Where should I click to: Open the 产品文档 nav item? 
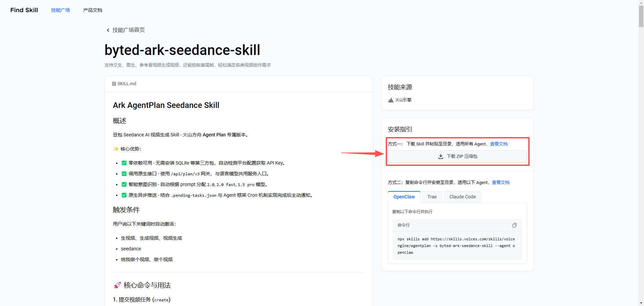click(x=93, y=10)
